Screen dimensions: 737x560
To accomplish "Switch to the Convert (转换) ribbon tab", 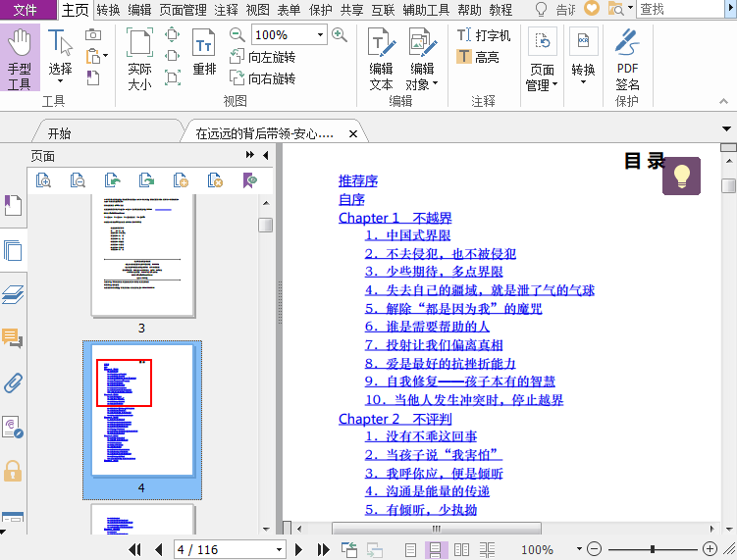I will (109, 10).
